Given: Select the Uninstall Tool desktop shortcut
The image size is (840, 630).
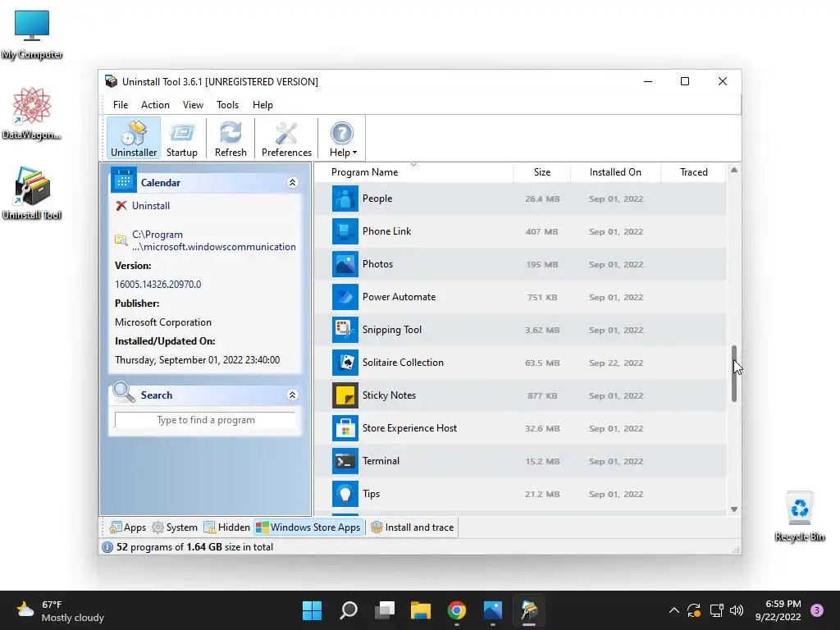Looking at the screenshot, I should tap(32, 194).
